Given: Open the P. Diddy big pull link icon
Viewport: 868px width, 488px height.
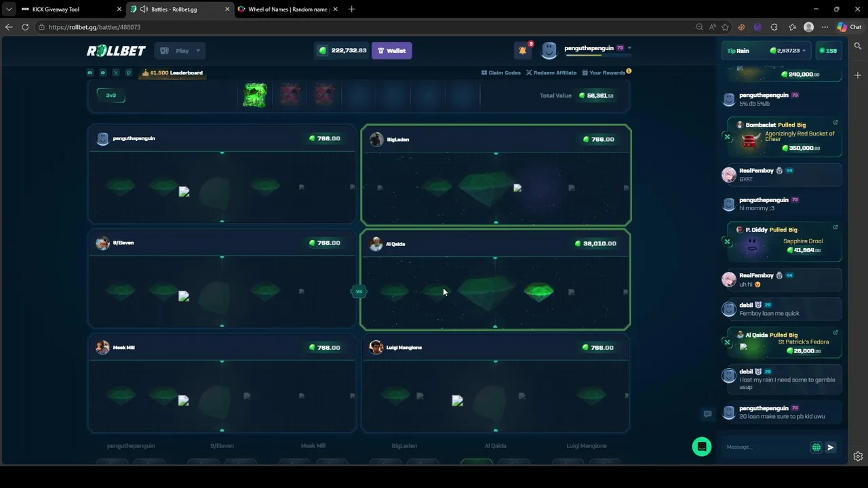Looking at the screenshot, I should (835, 227).
